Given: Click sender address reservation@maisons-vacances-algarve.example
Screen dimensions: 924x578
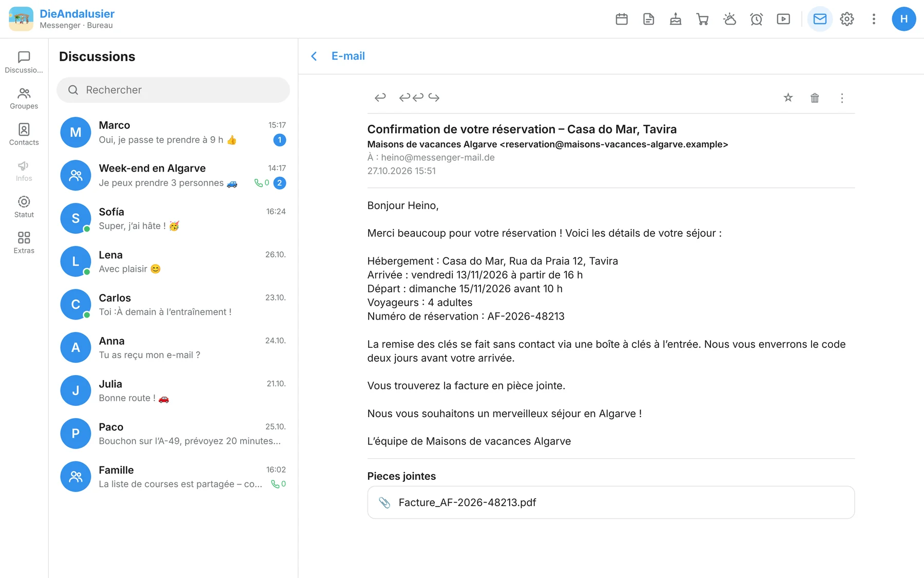Looking at the screenshot, I should coord(614,144).
